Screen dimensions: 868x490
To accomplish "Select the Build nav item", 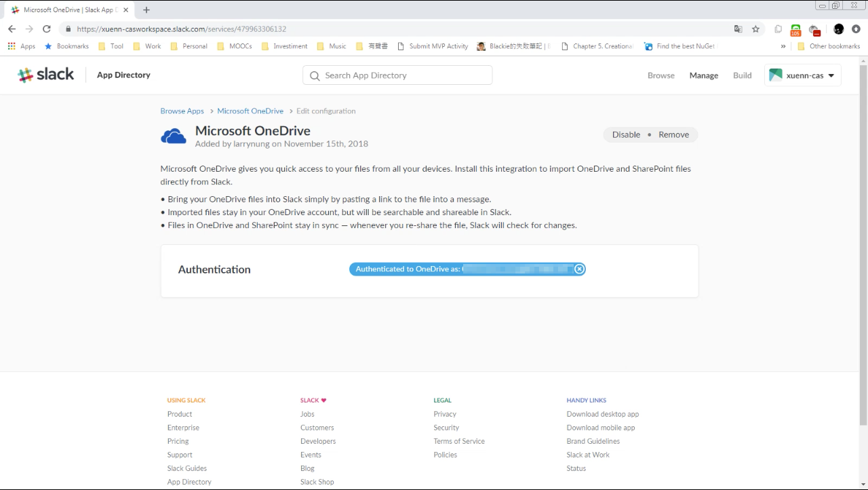I will click(x=743, y=75).
